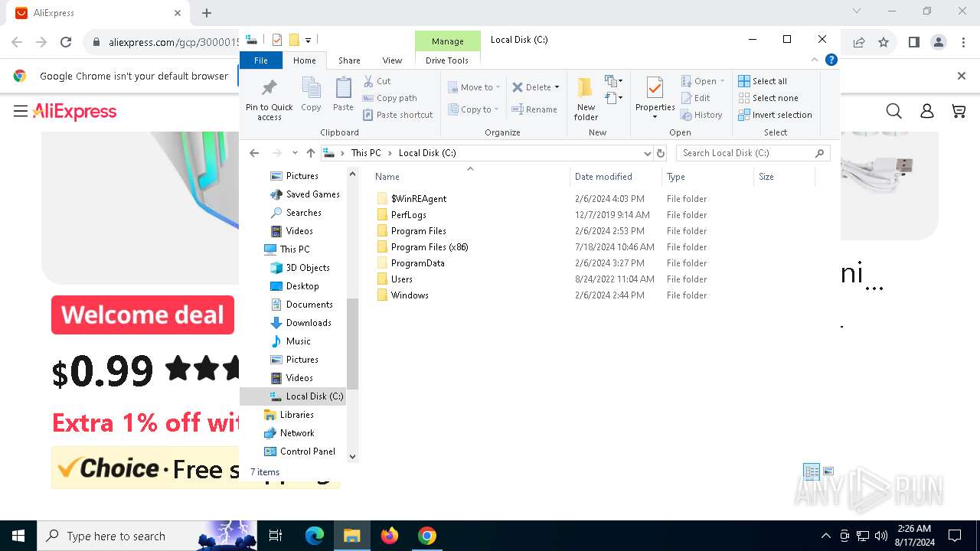Viewport: 980px width, 551px height.
Task: Open the Open button dropdown arrow
Action: pyautogui.click(x=722, y=81)
